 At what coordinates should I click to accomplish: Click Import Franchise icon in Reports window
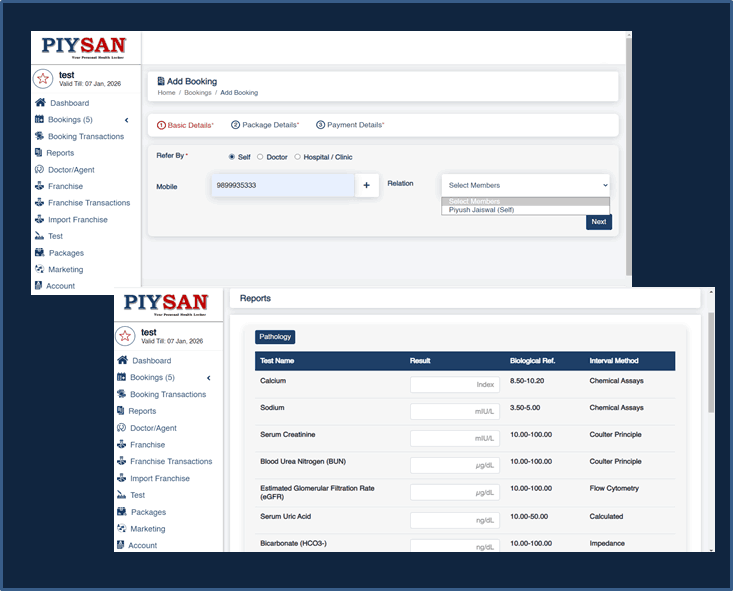[122, 478]
